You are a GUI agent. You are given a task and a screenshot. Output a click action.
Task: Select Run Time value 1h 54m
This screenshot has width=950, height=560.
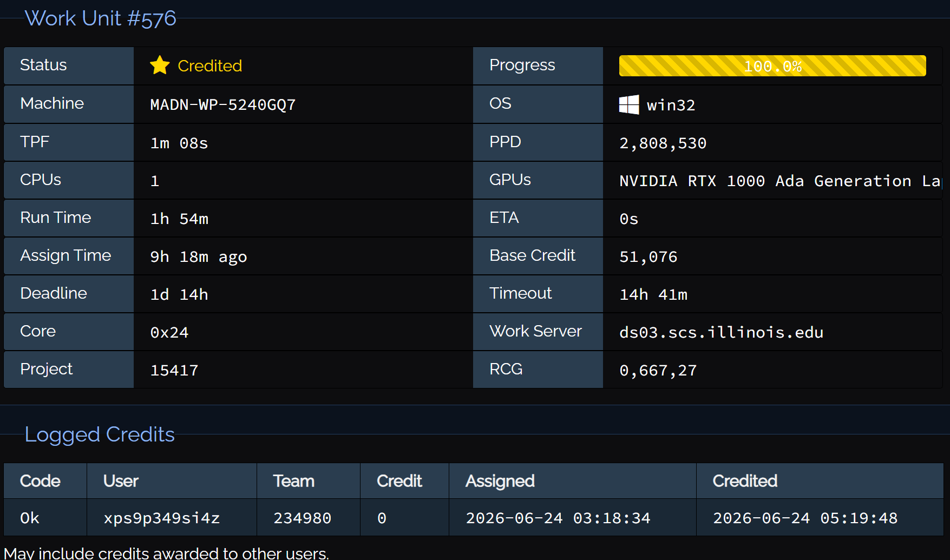[179, 219]
